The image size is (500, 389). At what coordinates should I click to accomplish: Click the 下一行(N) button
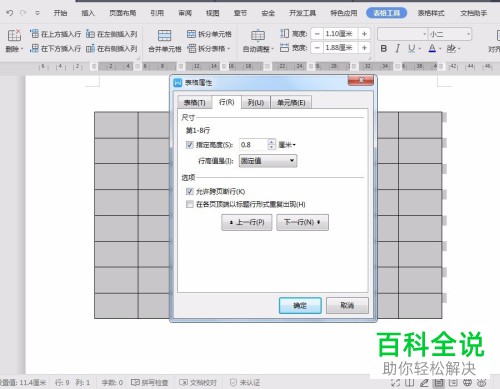[x=302, y=222]
